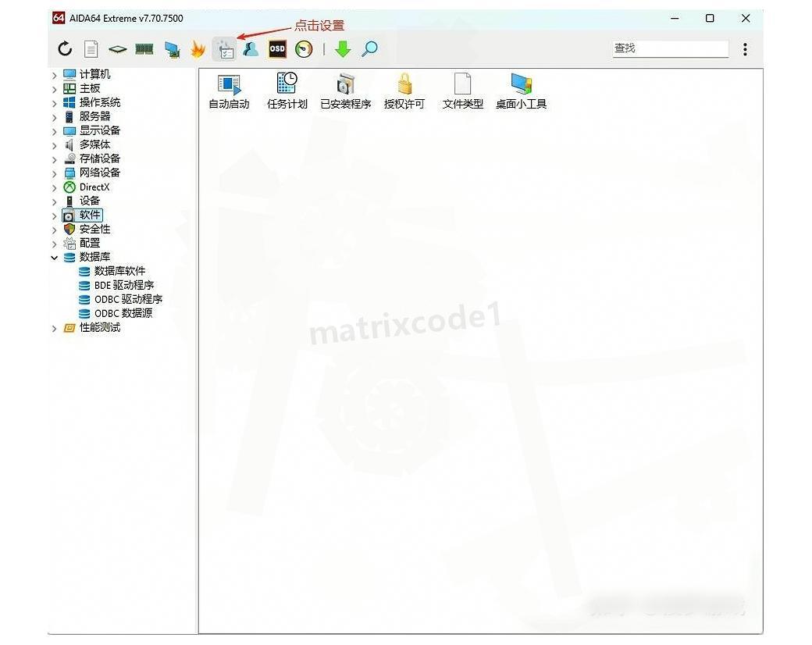Screen dimensions: 812x645
Task: Click the green download update arrow
Action: [x=343, y=49]
